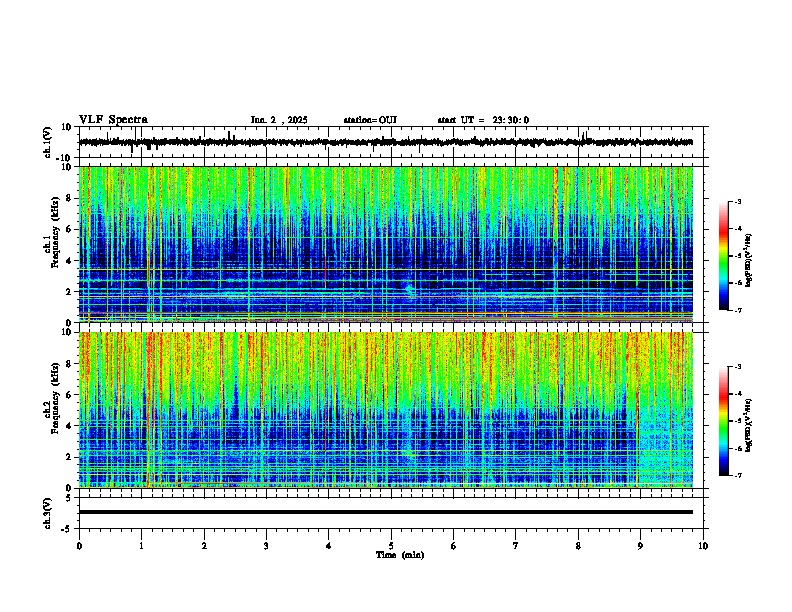
Task: Click the ch.1 spectrogram color scale bar
Action: tap(724, 256)
